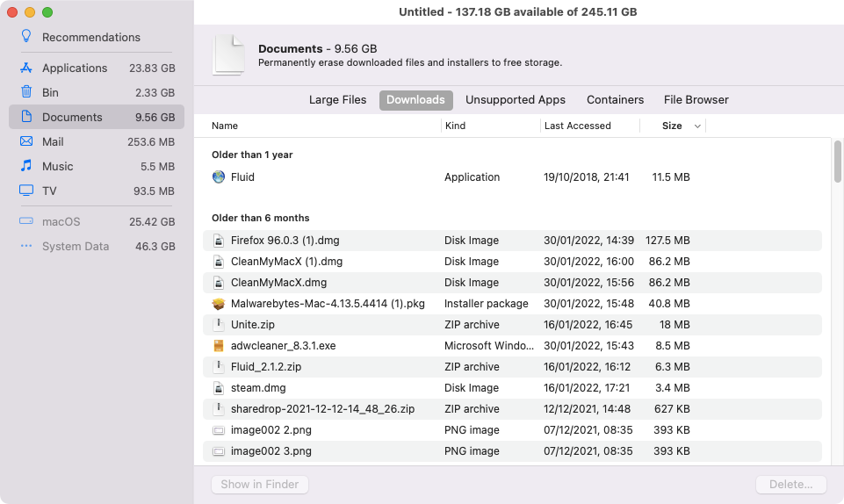Toggle sort order with Size column chevron
This screenshot has width=844, height=504.
(x=697, y=126)
